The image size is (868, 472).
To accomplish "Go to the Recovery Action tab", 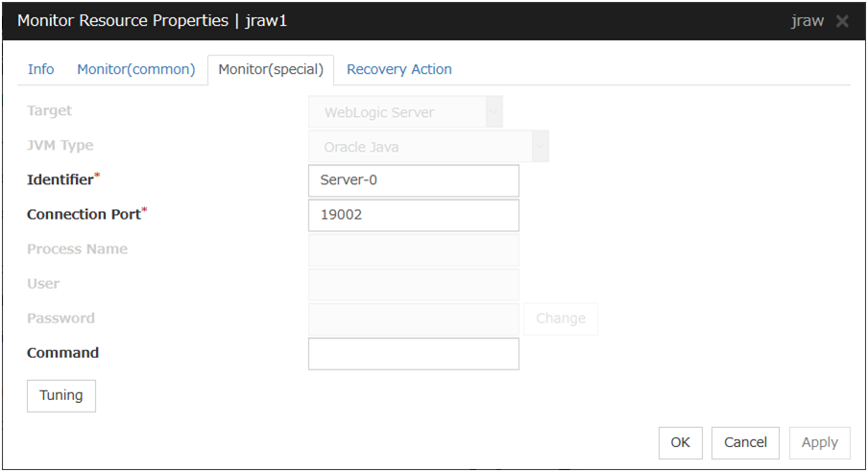I will 399,69.
